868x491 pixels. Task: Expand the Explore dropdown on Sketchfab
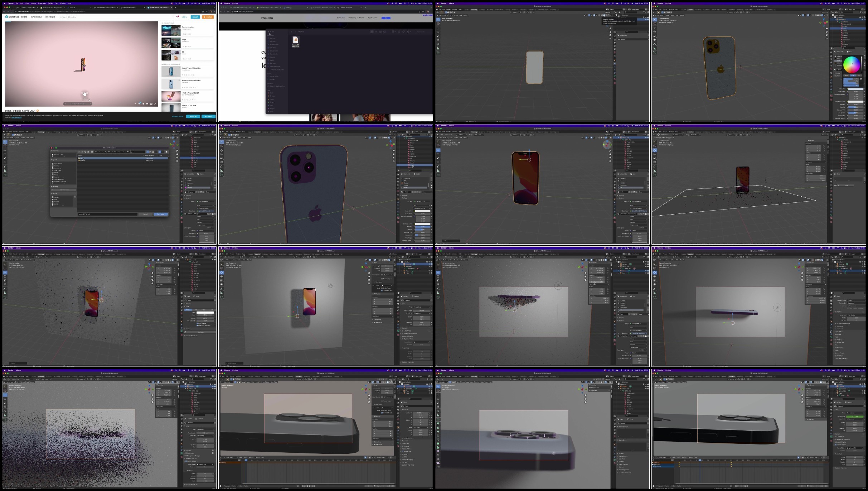tap(24, 17)
